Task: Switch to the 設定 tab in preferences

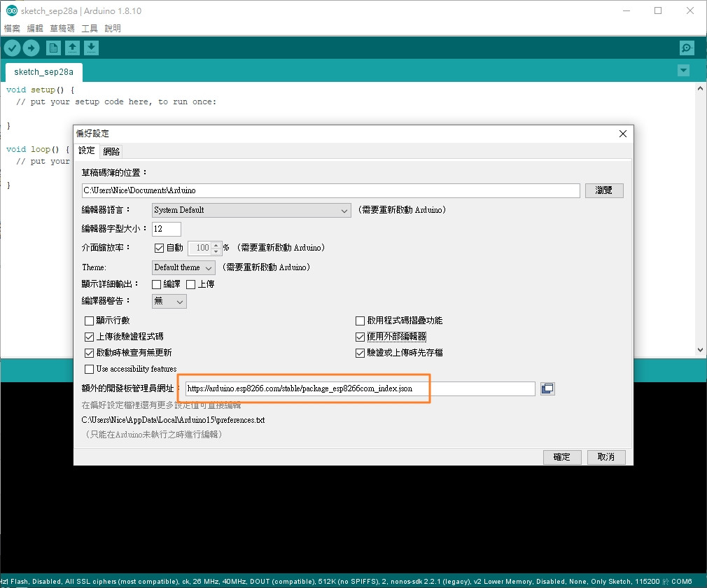Action: (87, 150)
